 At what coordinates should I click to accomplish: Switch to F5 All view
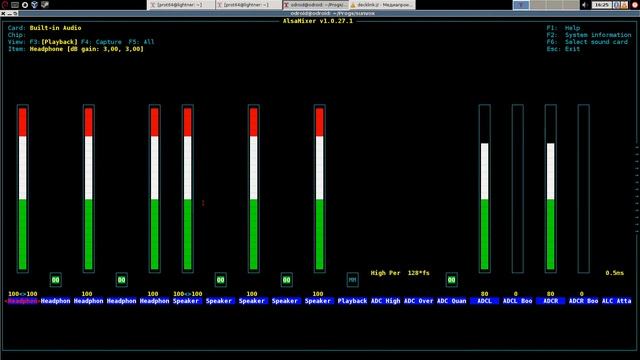coord(141,42)
